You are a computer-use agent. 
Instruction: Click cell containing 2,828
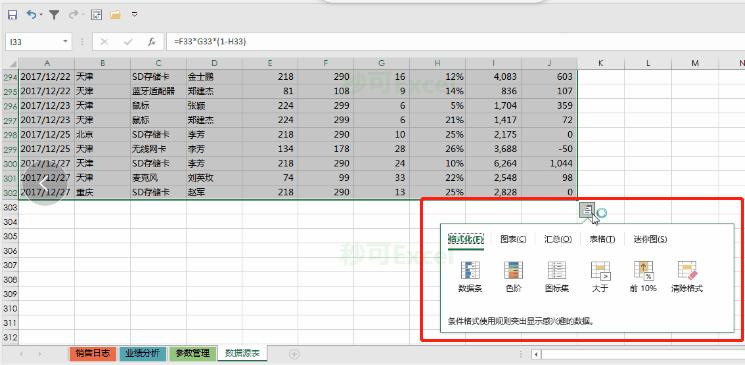[x=493, y=192]
